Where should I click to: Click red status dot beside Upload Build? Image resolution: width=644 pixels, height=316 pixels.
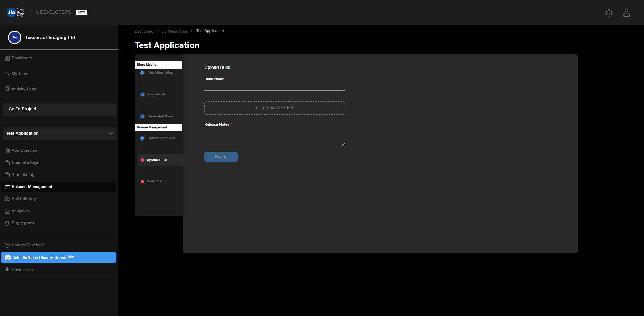(142, 160)
